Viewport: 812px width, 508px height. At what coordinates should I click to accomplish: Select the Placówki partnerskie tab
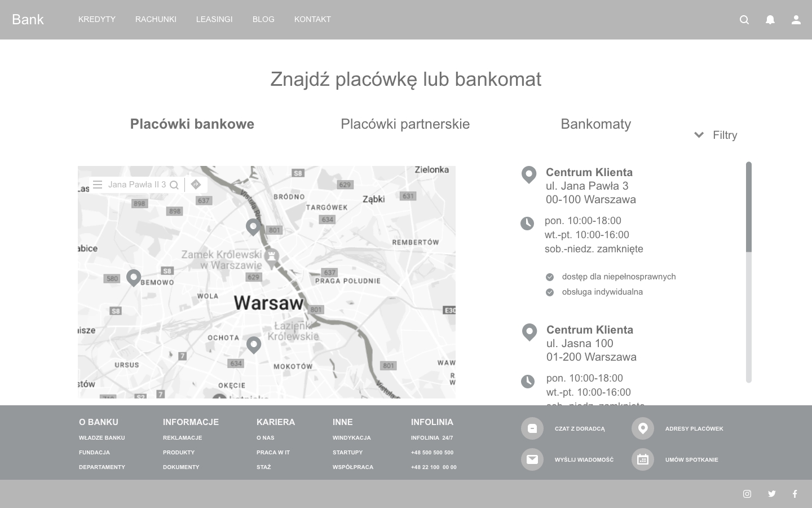(x=405, y=124)
